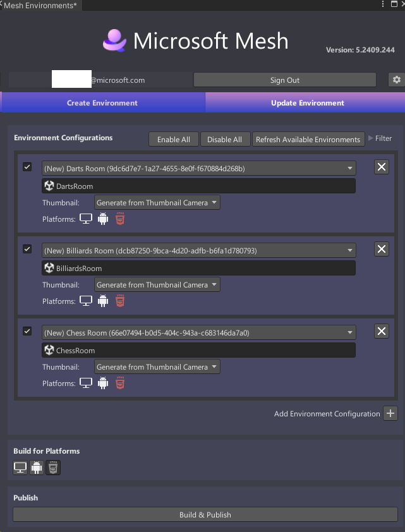Open the settings gear next to Sign Out
This screenshot has width=405, height=532.
397,80
